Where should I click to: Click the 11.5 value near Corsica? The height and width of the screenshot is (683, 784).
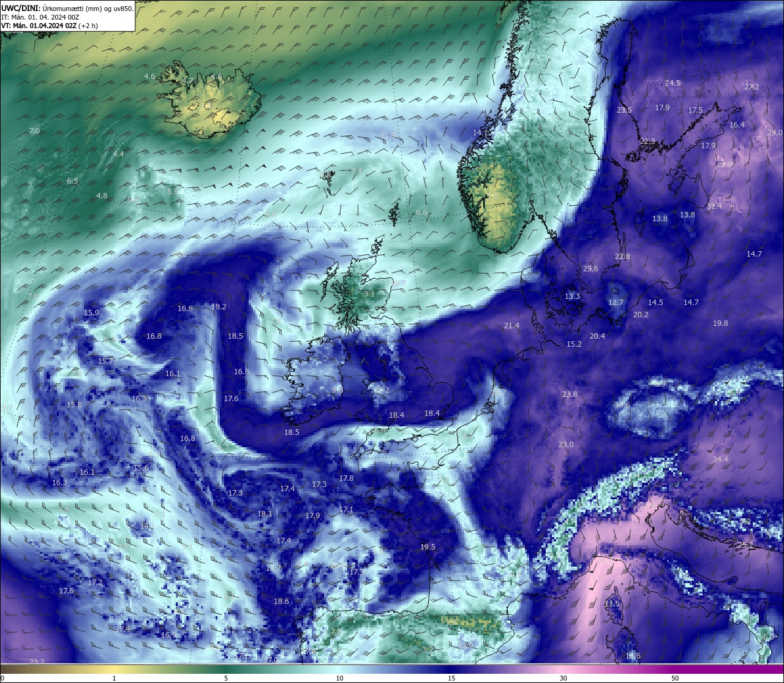click(612, 603)
